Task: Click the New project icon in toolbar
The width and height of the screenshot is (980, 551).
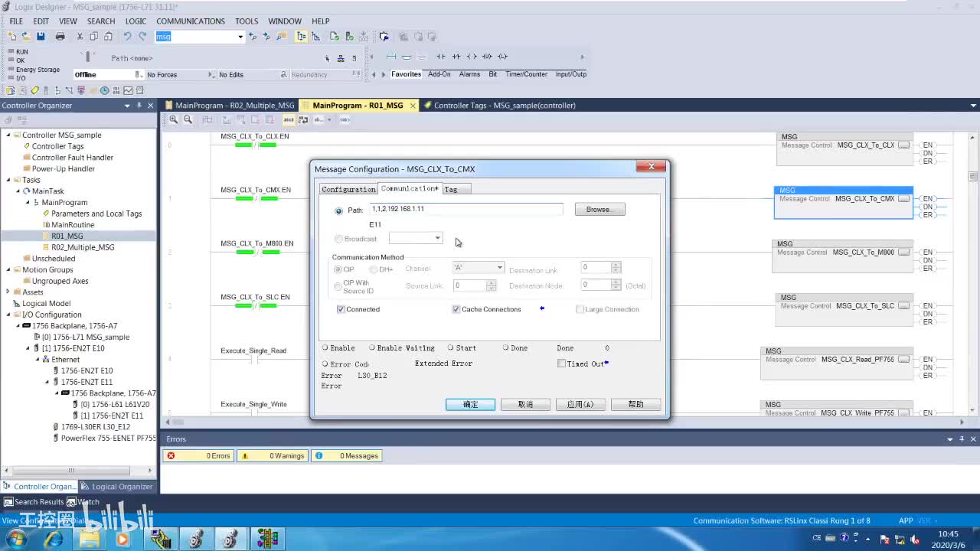Action: pos(12,36)
